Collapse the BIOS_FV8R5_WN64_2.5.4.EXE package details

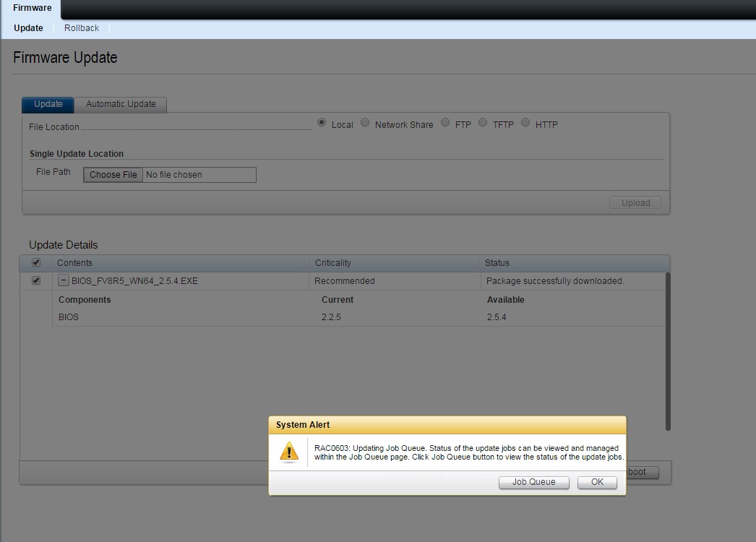pos(63,280)
